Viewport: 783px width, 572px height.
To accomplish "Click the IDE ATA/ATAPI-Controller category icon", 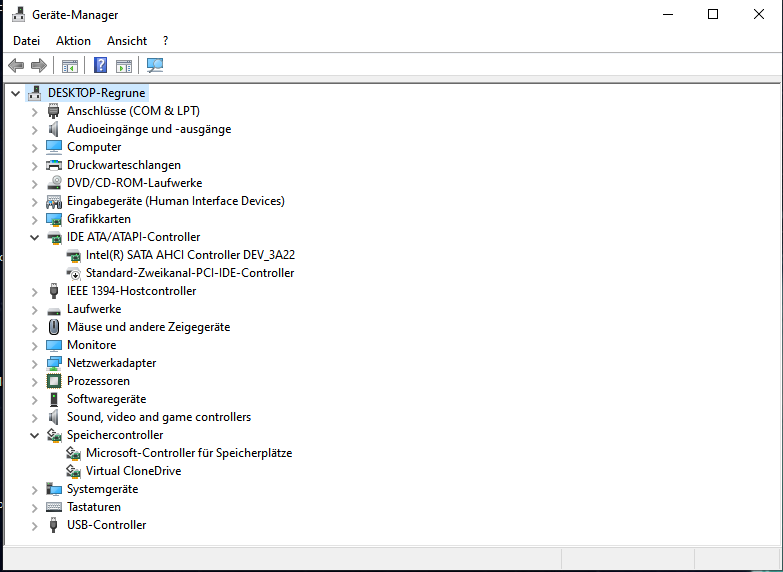I will [x=54, y=237].
